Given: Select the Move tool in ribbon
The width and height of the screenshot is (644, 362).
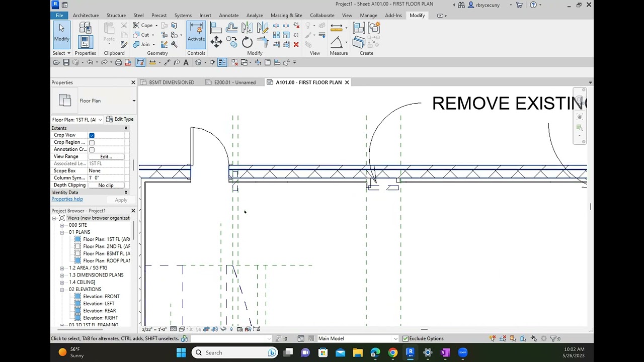Looking at the screenshot, I should [x=216, y=42].
